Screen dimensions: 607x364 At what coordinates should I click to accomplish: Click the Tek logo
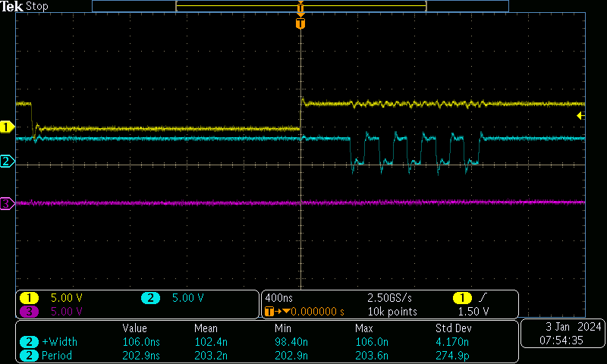pyautogui.click(x=11, y=6)
